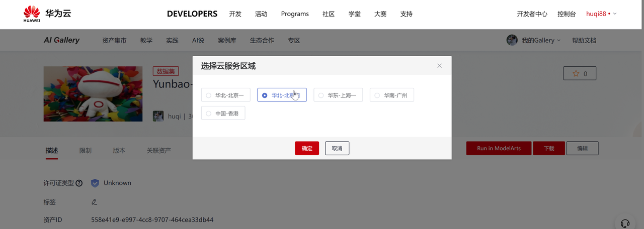Click the Unknown license shield icon
This screenshot has height=229, width=644.
(95, 183)
